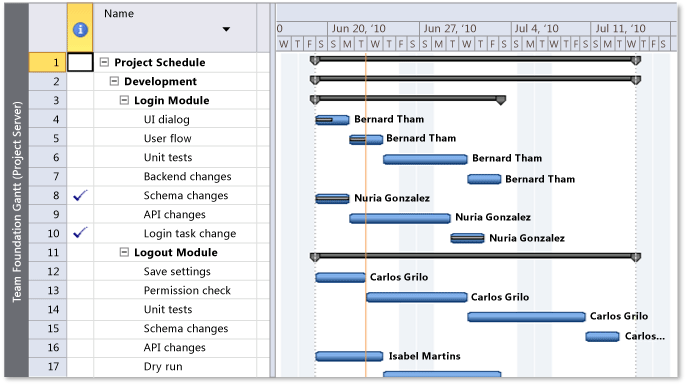Click the API changes bar for Isabel Martins
The height and width of the screenshot is (385, 687).
pos(349,356)
